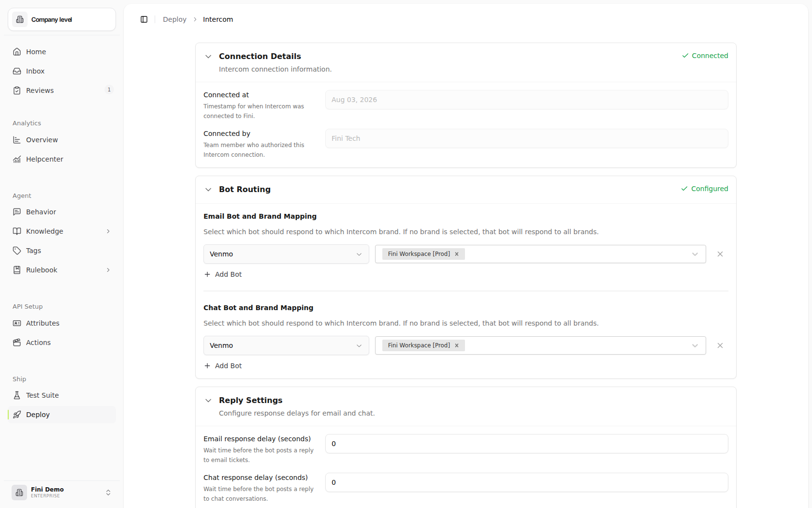Click the Helpcenter chart icon
This screenshot has height=508, width=812.
[x=17, y=159]
